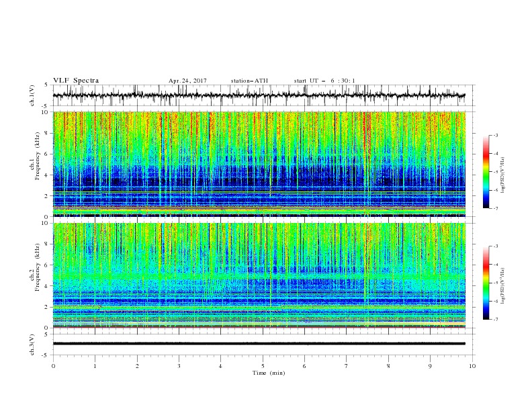Click the "VLF Spectra" plot title

[x=76, y=81]
